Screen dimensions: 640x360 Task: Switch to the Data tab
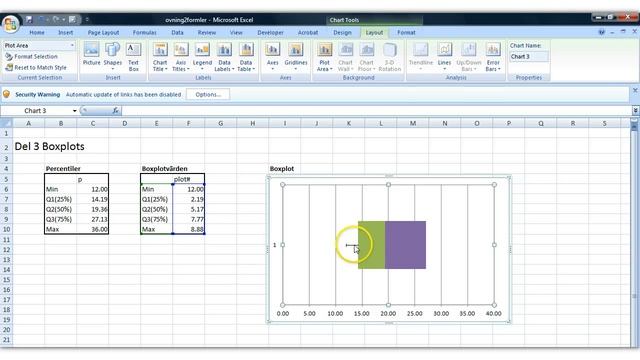tap(177, 32)
